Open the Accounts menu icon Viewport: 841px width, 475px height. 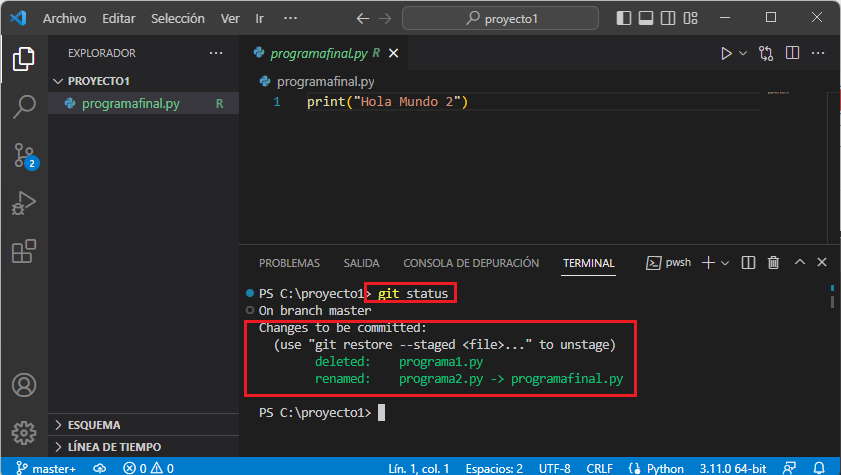[24, 385]
